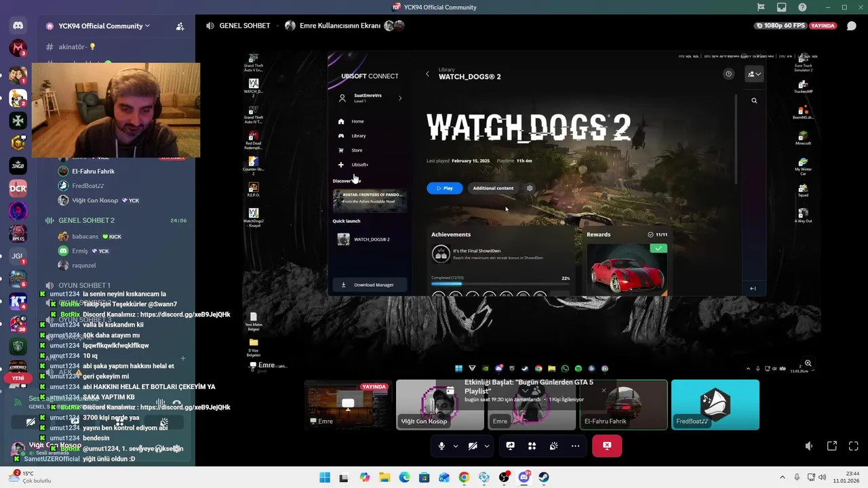Toggle the microphone tray icon
Viewport: 868px width, 488px height.
click(x=797, y=477)
